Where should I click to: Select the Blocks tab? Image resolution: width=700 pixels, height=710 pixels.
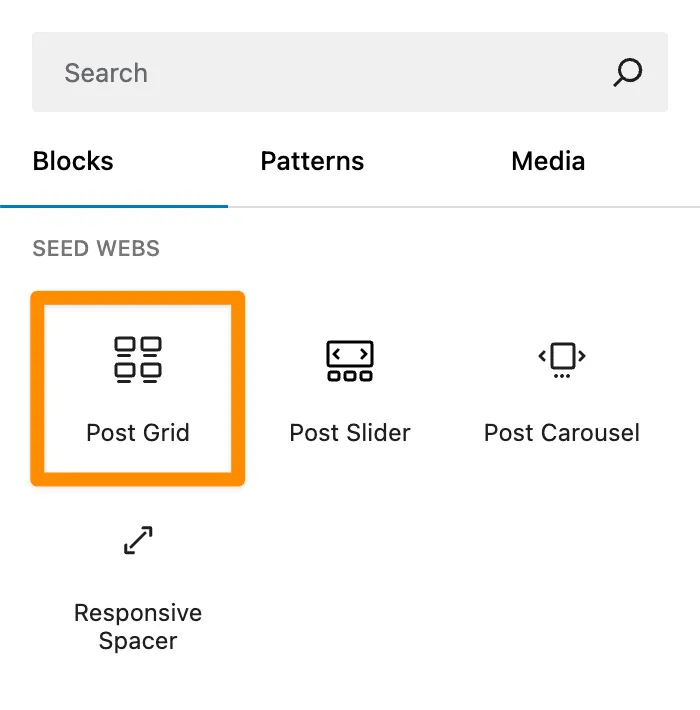coord(73,161)
